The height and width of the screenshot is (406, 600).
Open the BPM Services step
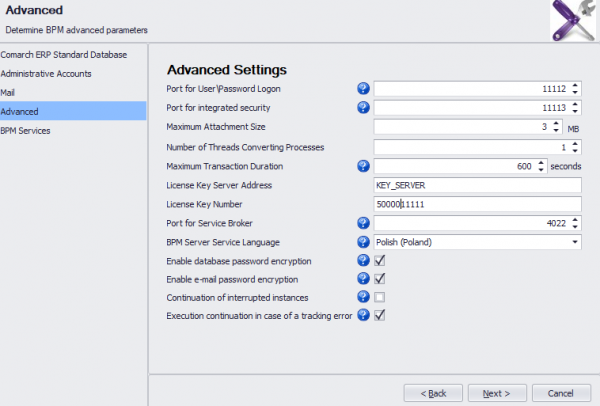pyautogui.click(x=73, y=130)
